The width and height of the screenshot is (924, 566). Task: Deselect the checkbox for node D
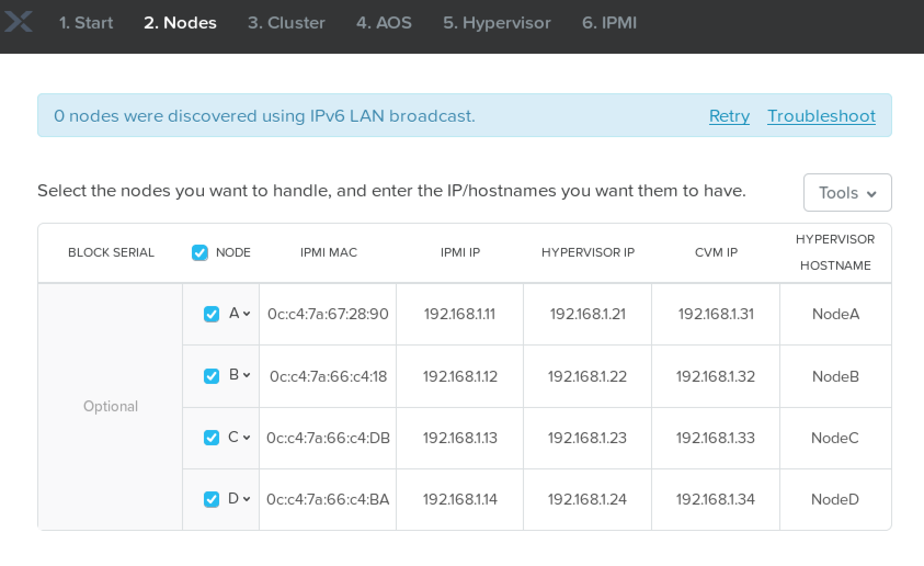pyautogui.click(x=211, y=500)
